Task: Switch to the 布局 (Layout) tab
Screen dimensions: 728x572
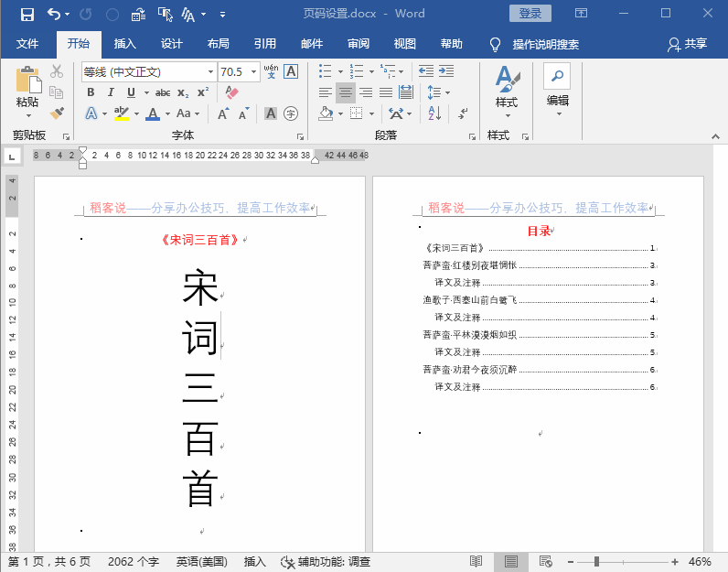Action: click(x=219, y=44)
